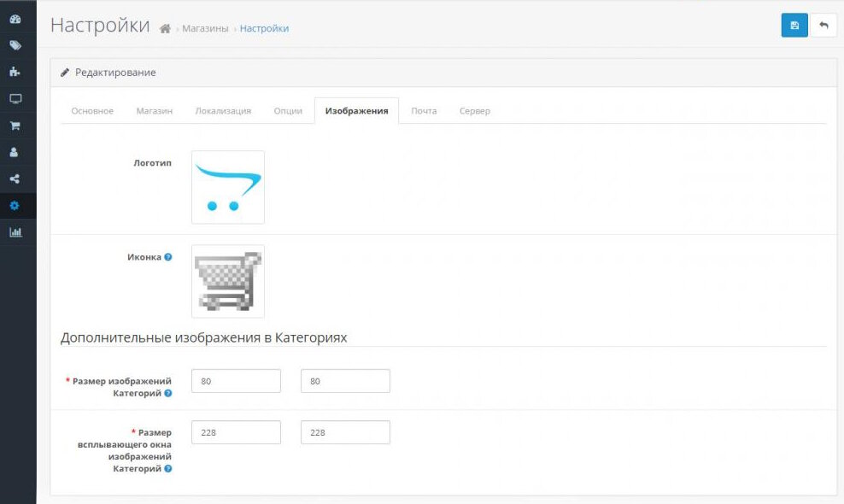844x504 pixels.
Task: Click the Extensions puzzle icon in sidebar
Action: pos(15,72)
